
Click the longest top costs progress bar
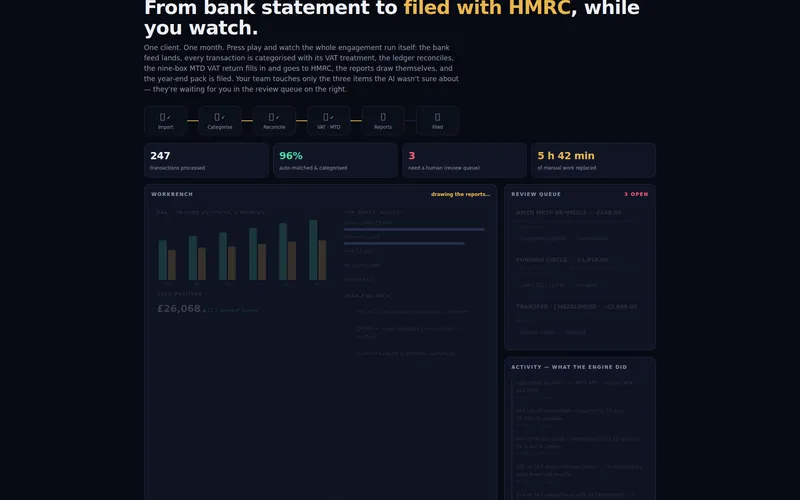[x=414, y=230]
